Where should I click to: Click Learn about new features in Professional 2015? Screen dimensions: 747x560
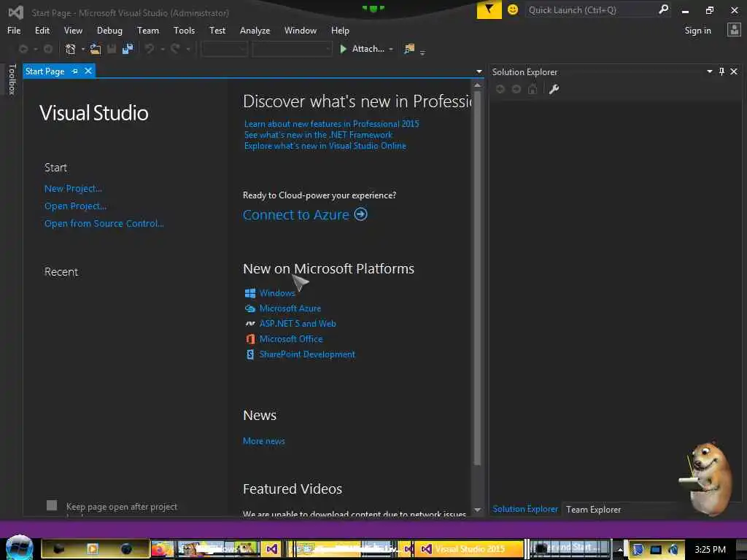332,124
